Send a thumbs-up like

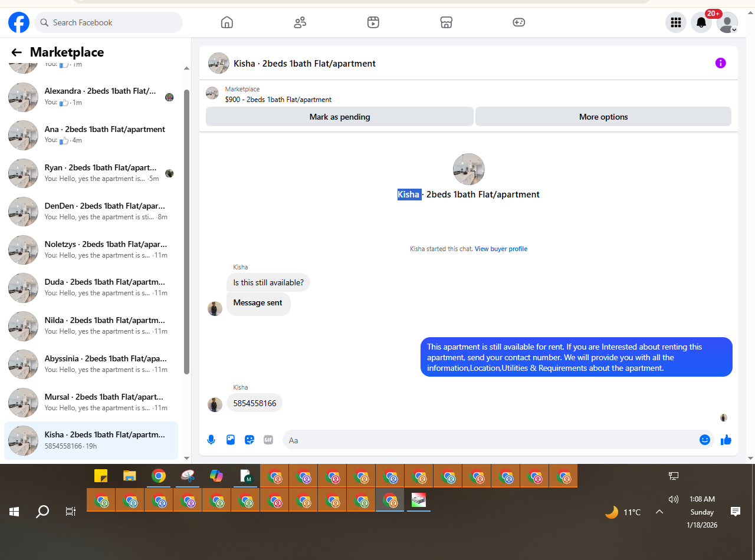point(726,440)
